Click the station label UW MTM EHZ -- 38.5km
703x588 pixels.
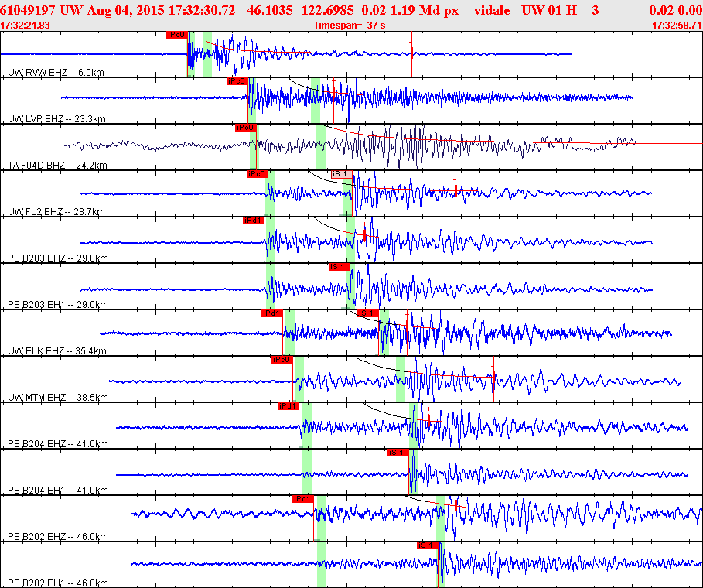pos(58,398)
